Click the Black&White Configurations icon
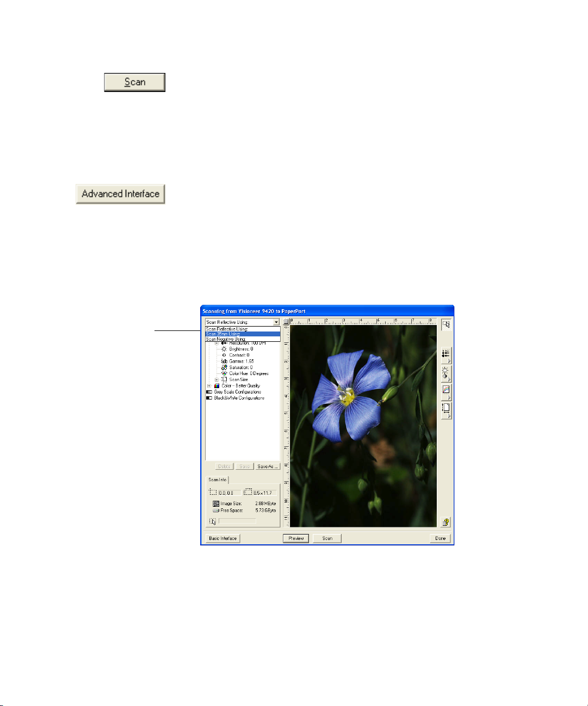The image size is (588, 706). coord(209,398)
